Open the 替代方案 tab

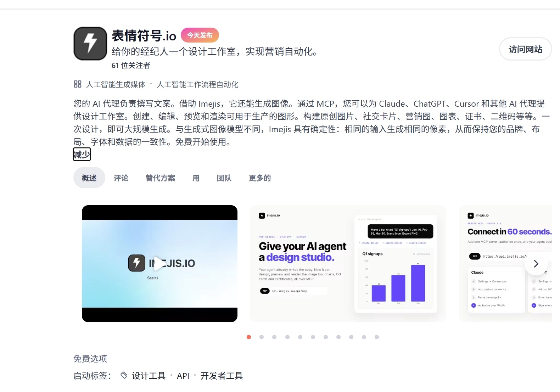pyautogui.click(x=161, y=178)
